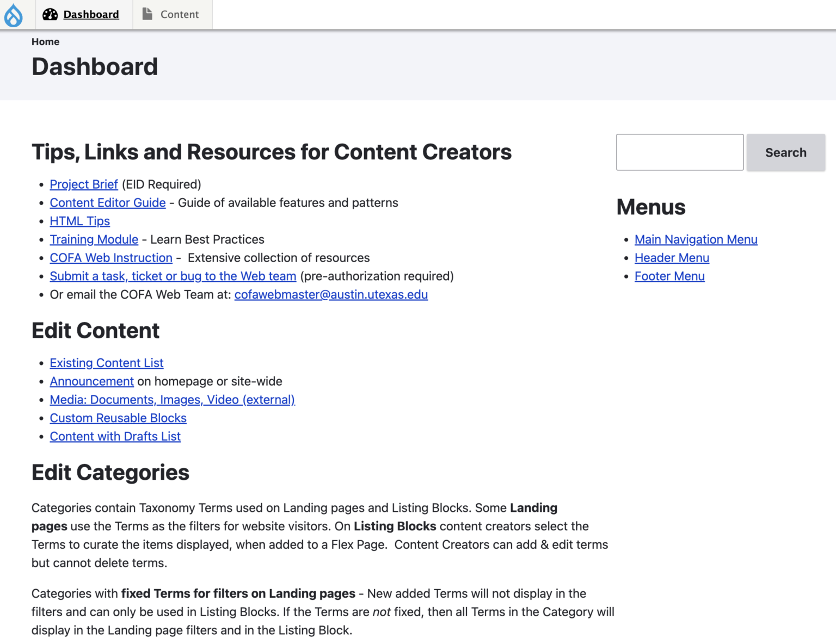Click the Content document icon
Image resolution: width=836 pixels, height=644 pixels.
(146, 14)
